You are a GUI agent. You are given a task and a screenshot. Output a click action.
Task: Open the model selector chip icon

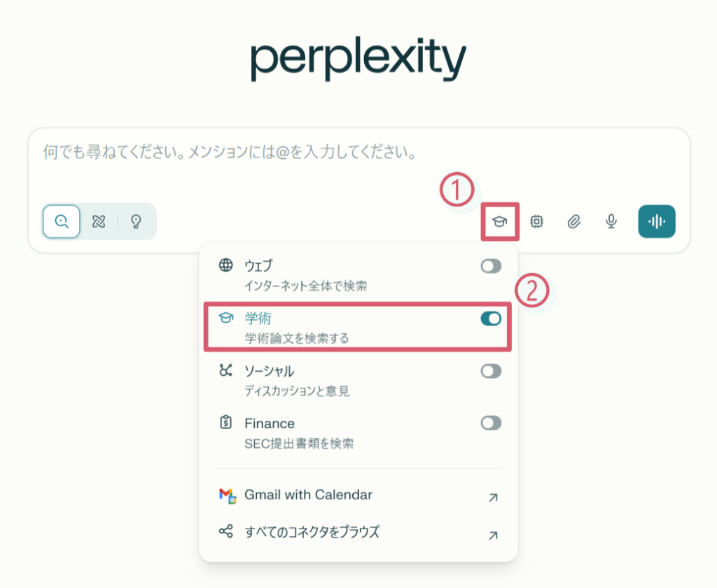click(x=537, y=222)
